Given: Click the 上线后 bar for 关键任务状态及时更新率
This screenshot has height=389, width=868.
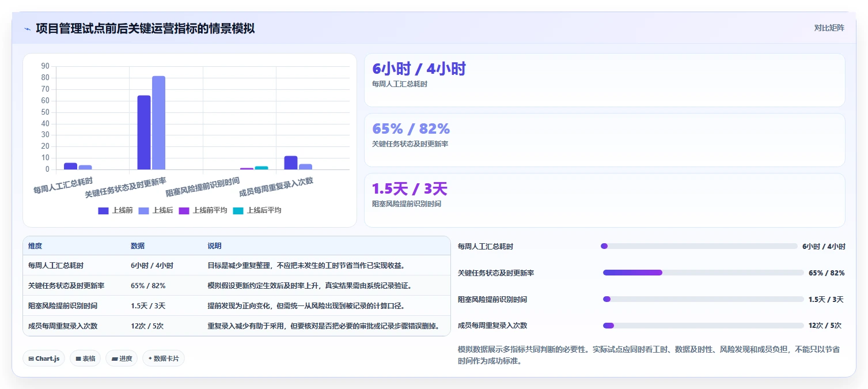Looking at the screenshot, I should click(x=158, y=123).
